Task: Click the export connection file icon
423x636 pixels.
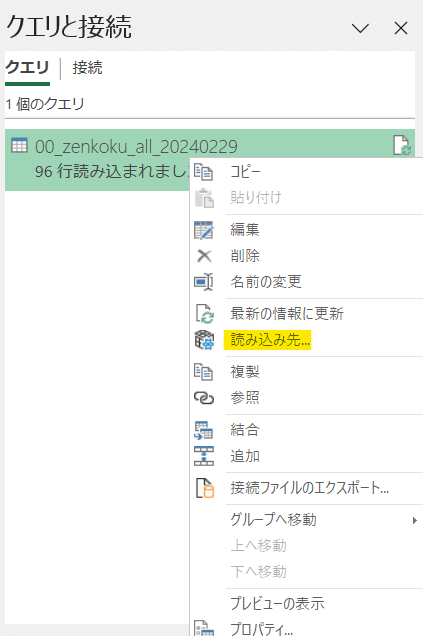Action: coord(204,488)
